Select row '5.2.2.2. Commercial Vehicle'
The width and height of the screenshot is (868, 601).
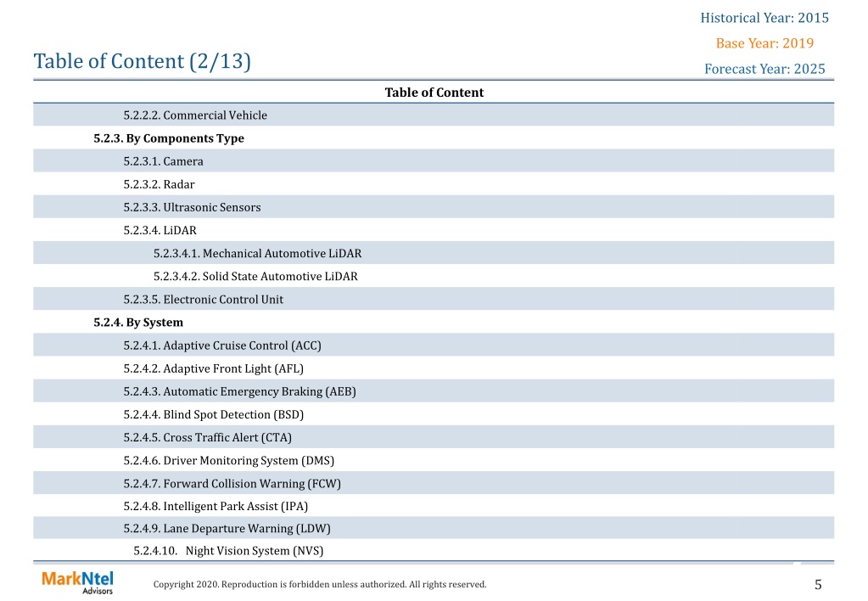(434, 115)
